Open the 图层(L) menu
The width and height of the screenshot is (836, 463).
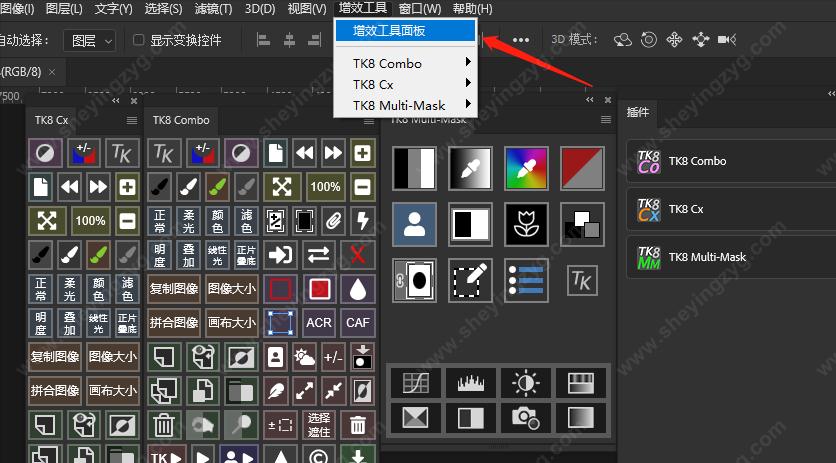click(x=64, y=9)
